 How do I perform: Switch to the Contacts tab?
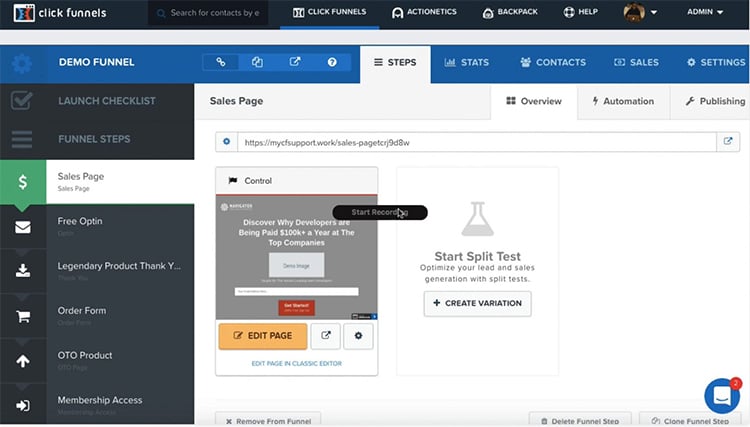[x=553, y=63]
